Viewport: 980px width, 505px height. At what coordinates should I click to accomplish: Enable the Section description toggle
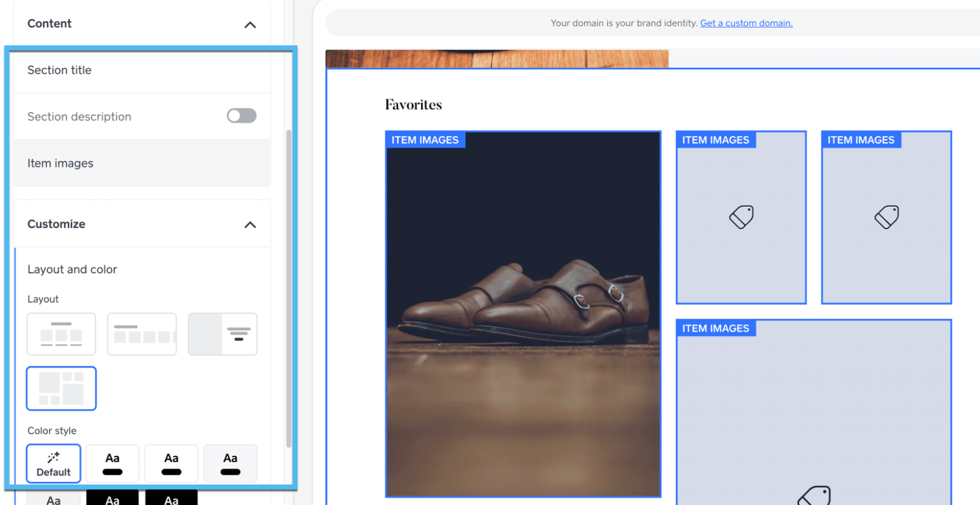[x=241, y=116]
